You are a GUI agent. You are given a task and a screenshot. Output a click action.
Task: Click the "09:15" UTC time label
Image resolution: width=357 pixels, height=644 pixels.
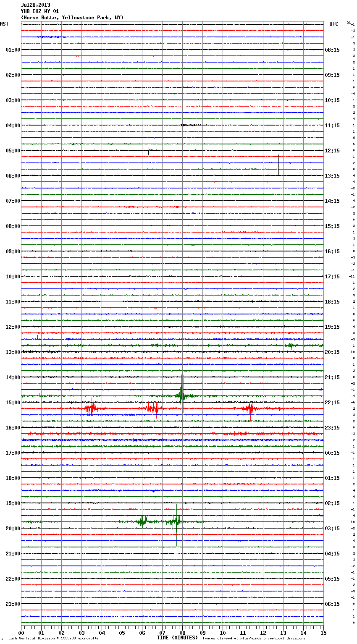(332, 75)
